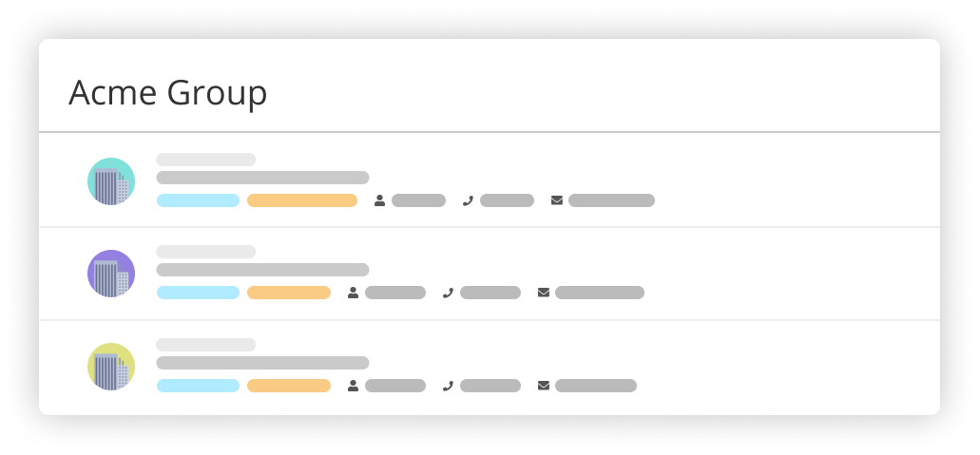Image resolution: width=980 pixels, height=455 pixels.
Task: Click the envelope icon in the first row
Action: 557,200
